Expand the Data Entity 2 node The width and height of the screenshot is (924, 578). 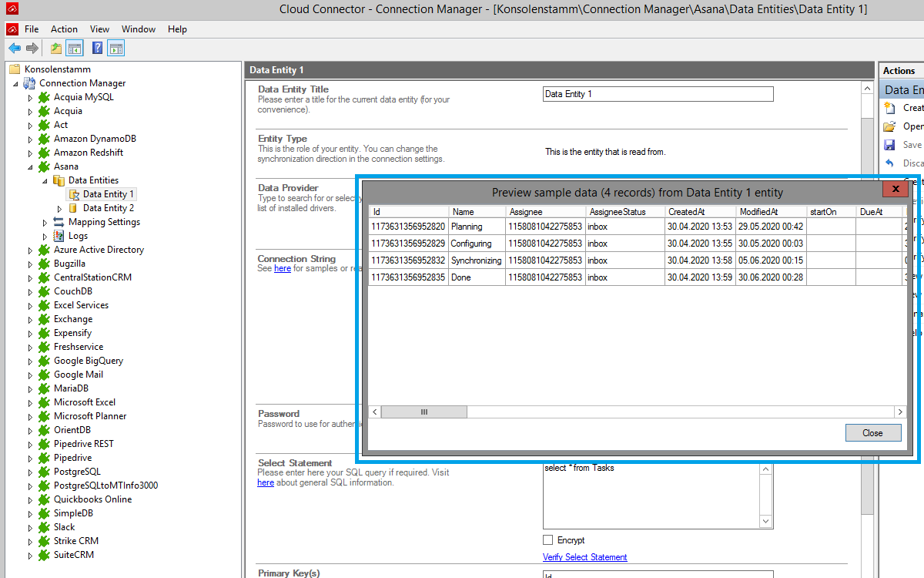click(60, 208)
